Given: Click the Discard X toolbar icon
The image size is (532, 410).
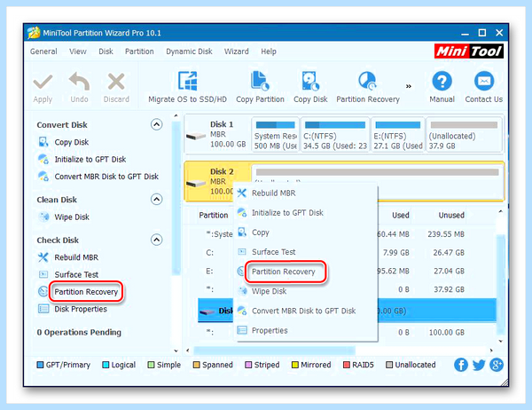Looking at the screenshot, I should click(x=116, y=82).
